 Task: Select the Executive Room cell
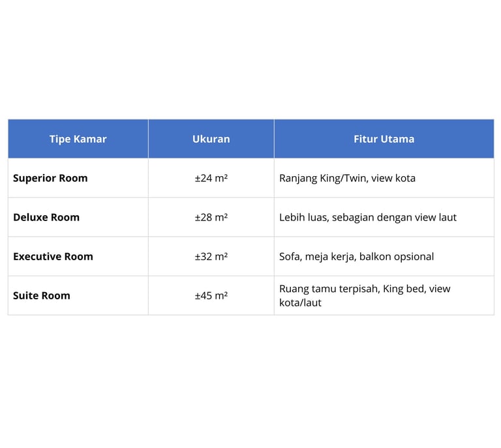[53, 256]
